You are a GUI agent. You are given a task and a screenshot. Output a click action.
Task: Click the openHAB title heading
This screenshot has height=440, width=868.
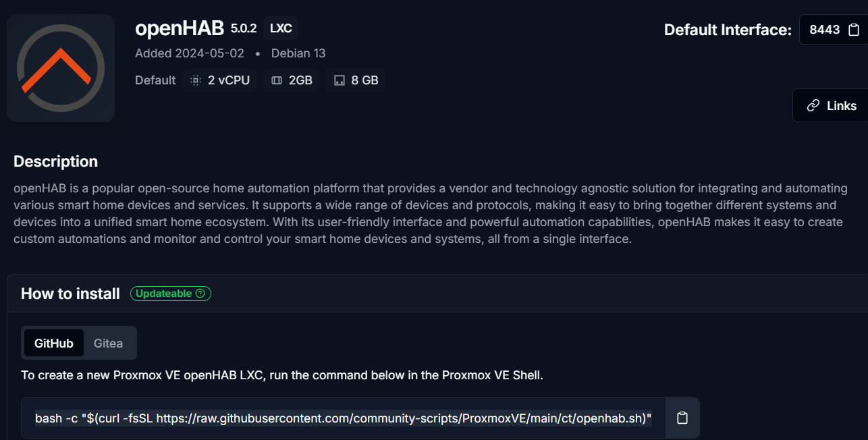pos(180,28)
